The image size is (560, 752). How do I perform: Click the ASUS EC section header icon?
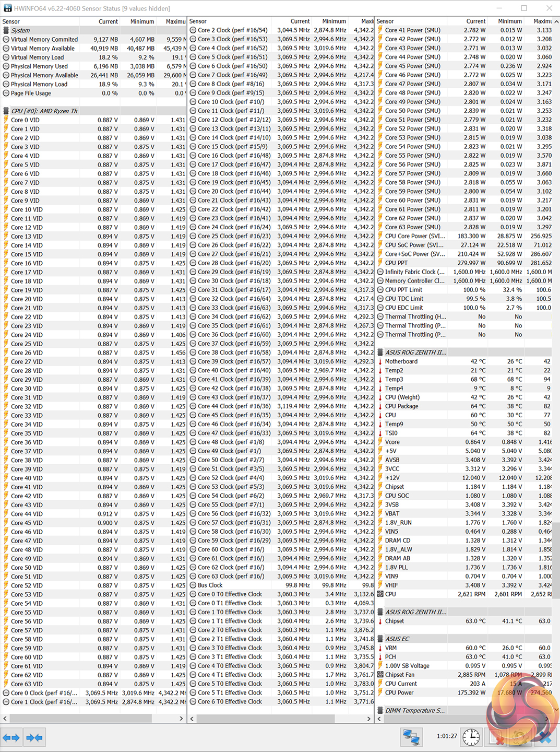(x=380, y=639)
